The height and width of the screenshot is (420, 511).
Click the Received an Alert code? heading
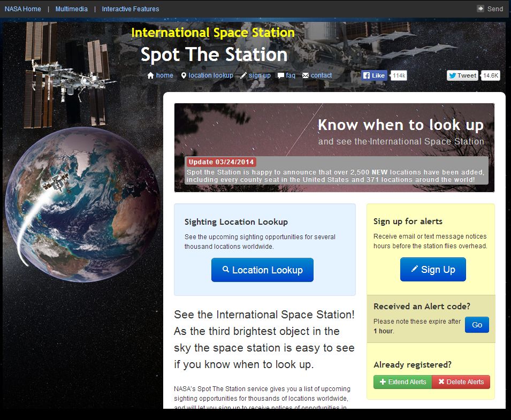pyautogui.click(x=422, y=306)
